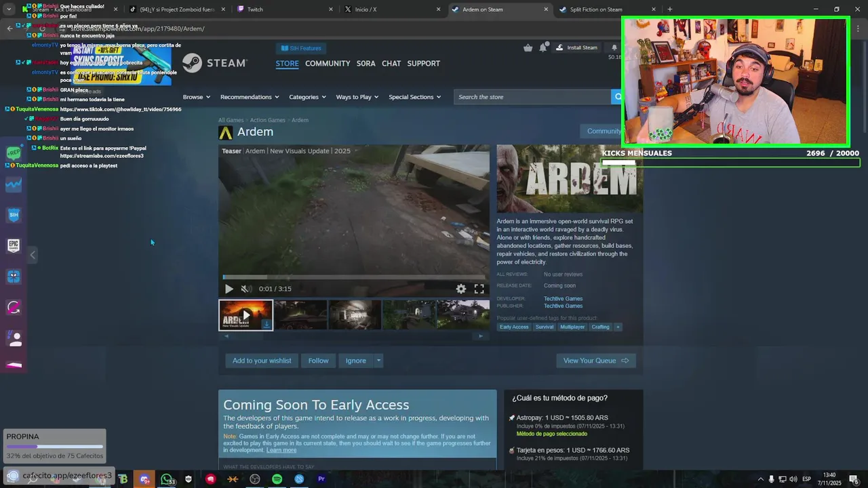868x488 pixels.
Task: Expand Special Sections dropdown
Action: click(414, 97)
